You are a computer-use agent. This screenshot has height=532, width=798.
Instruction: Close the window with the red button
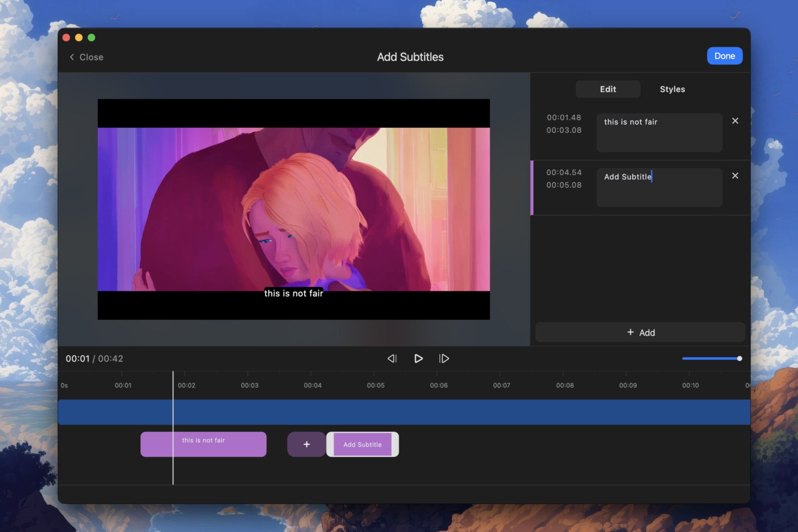click(x=66, y=38)
